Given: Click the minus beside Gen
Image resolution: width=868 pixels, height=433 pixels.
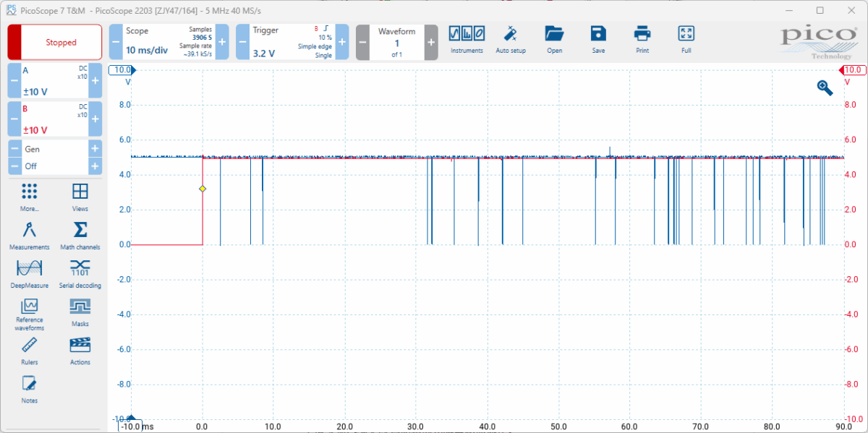Looking at the screenshot, I should click(14, 148).
